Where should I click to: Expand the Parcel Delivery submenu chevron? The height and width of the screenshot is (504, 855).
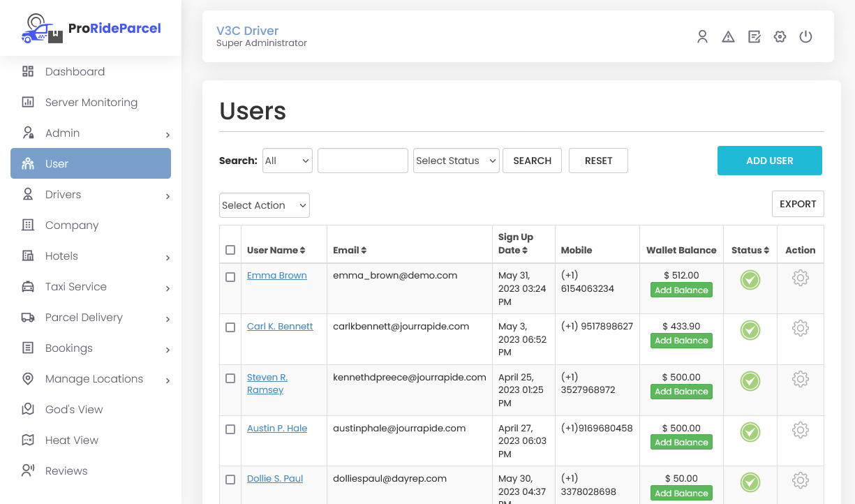tap(168, 319)
